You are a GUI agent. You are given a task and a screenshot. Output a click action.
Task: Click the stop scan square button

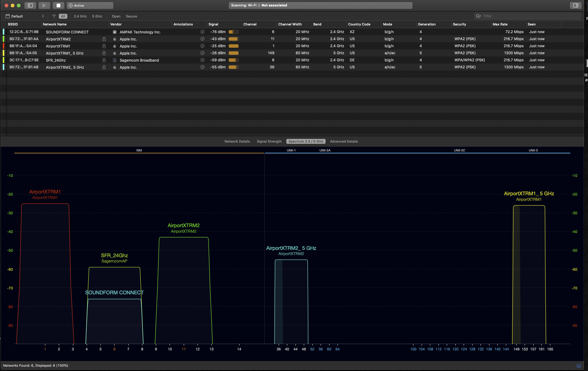pyautogui.click(x=58, y=6)
